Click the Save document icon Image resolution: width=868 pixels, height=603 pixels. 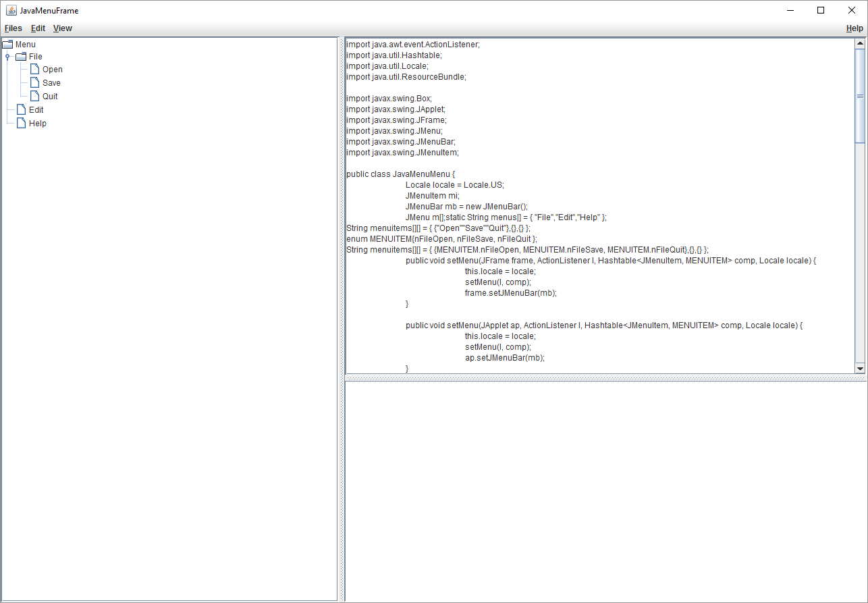click(34, 82)
